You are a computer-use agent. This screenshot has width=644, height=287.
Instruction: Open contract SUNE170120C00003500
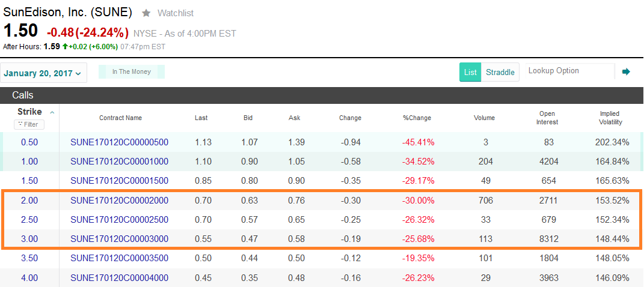tap(120, 258)
